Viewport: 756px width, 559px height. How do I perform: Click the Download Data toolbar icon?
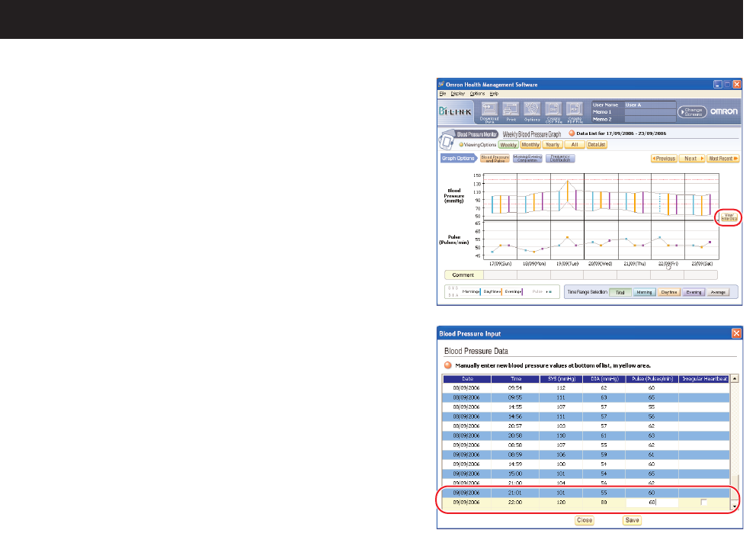[489, 112]
